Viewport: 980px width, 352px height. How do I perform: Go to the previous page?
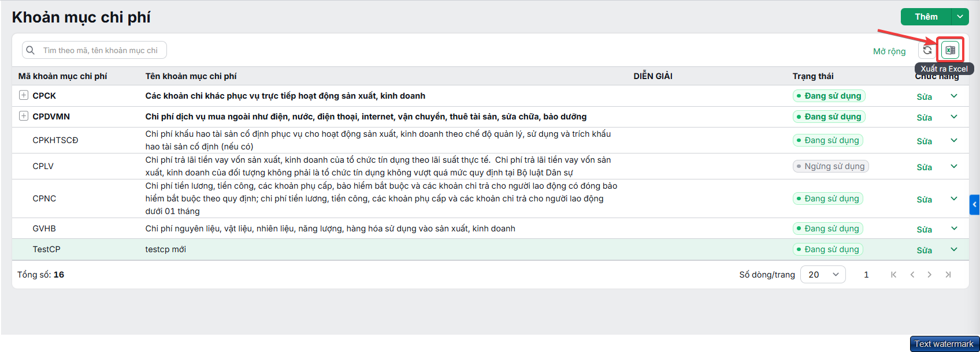(x=912, y=275)
